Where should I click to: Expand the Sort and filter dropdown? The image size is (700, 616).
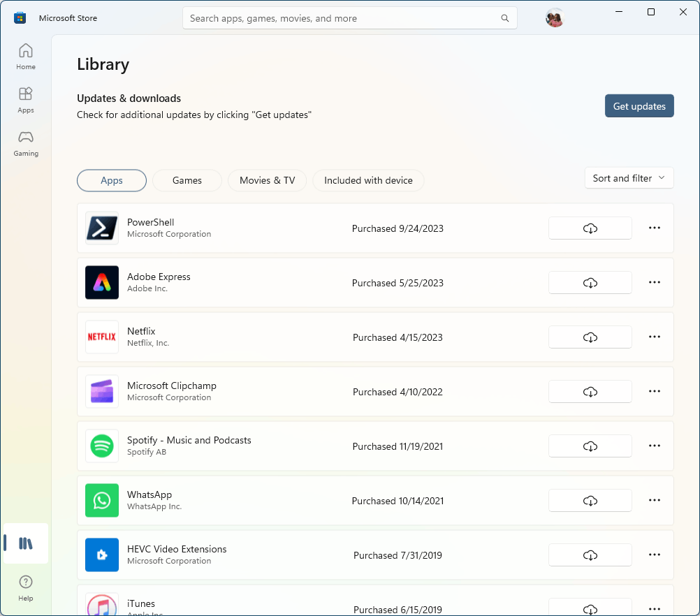(x=629, y=178)
